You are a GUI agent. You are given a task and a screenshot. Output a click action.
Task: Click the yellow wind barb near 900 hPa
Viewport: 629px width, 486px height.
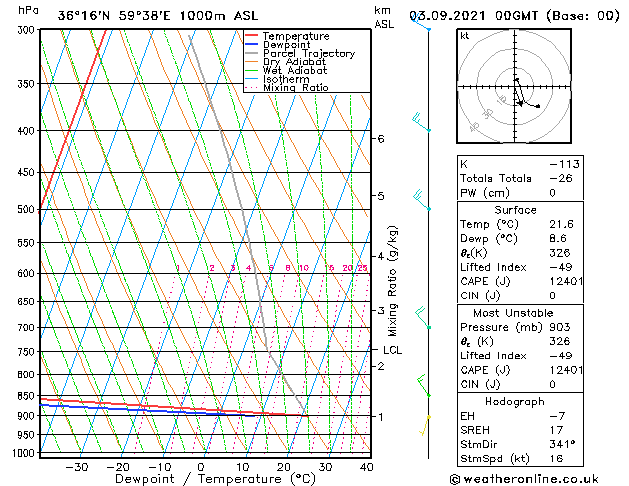click(x=425, y=425)
